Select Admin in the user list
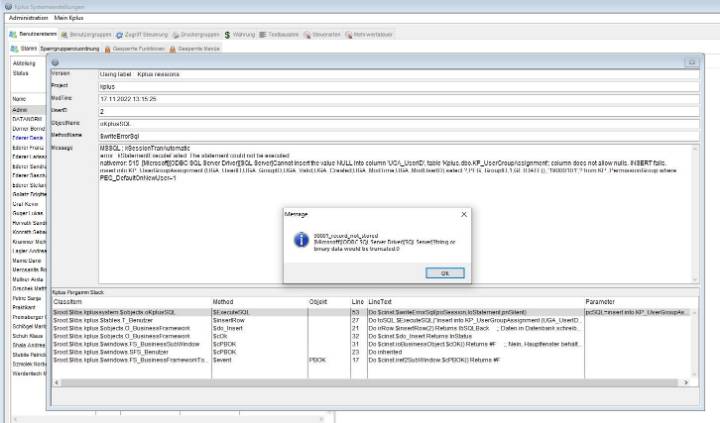 [20, 109]
